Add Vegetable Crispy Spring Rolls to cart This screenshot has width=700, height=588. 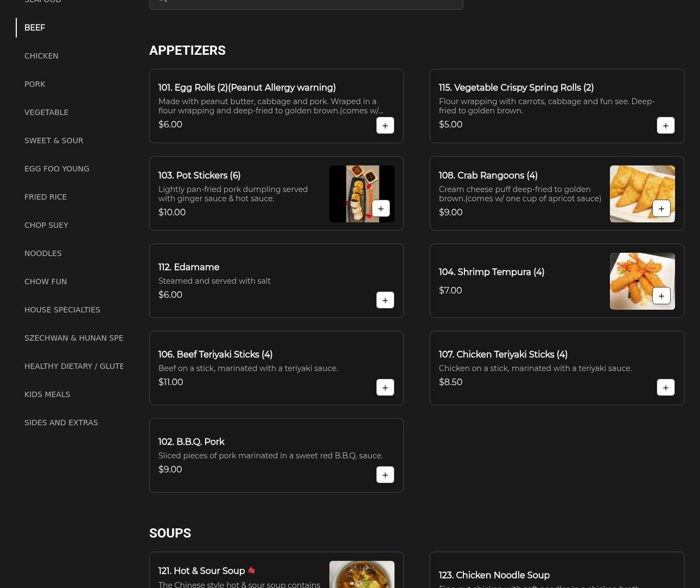pyautogui.click(x=665, y=125)
